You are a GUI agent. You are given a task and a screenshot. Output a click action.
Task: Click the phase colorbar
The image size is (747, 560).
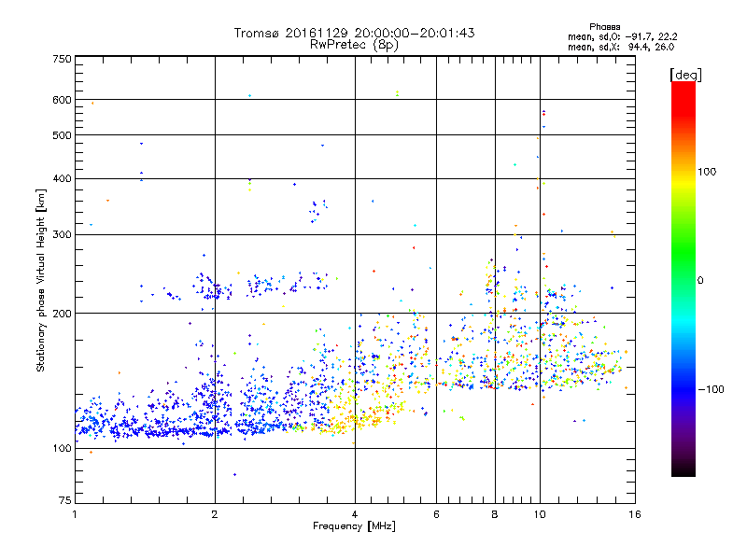(684, 278)
